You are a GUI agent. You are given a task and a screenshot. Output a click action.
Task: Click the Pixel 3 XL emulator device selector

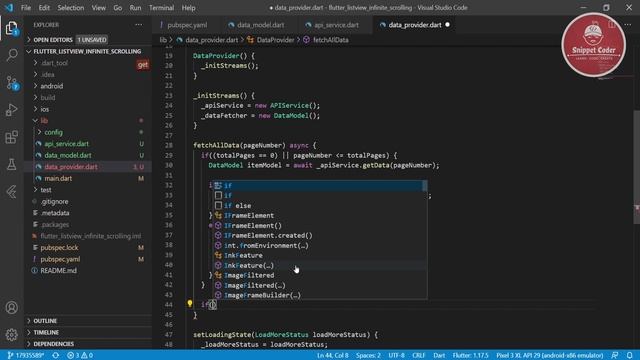click(549, 355)
